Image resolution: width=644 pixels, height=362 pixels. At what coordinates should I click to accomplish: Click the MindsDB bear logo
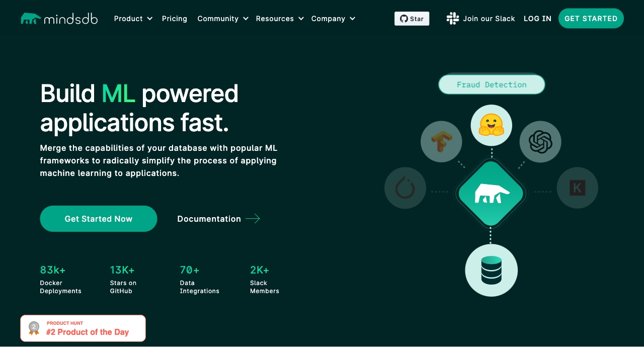coord(30,18)
